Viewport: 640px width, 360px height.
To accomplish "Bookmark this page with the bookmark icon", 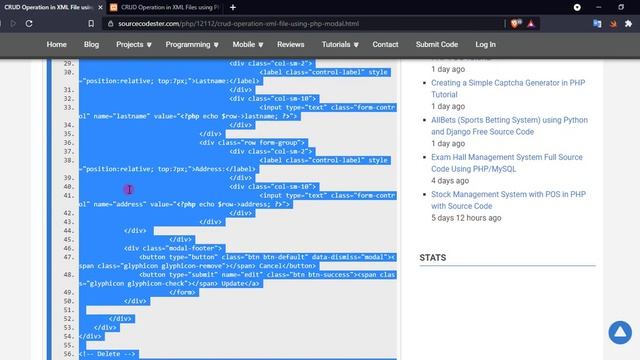I will (91, 24).
